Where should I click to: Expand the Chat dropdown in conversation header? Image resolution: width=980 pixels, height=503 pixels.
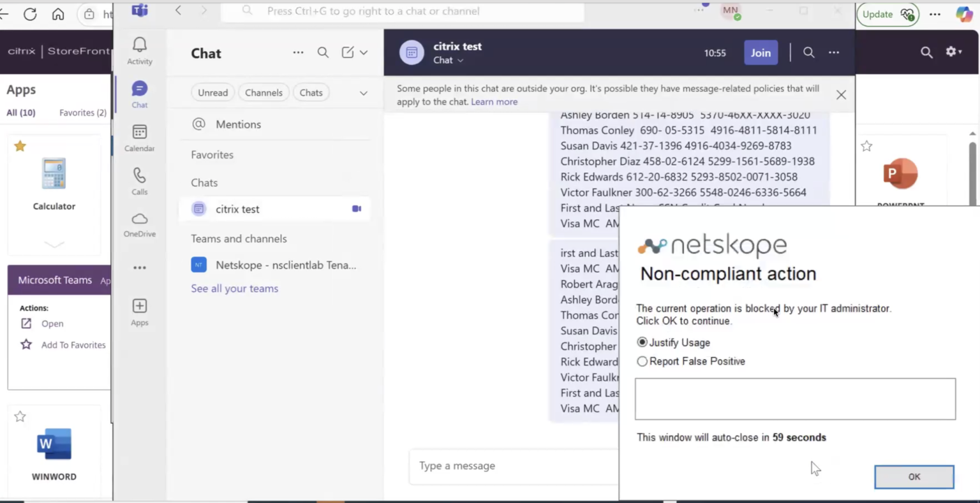460,60
